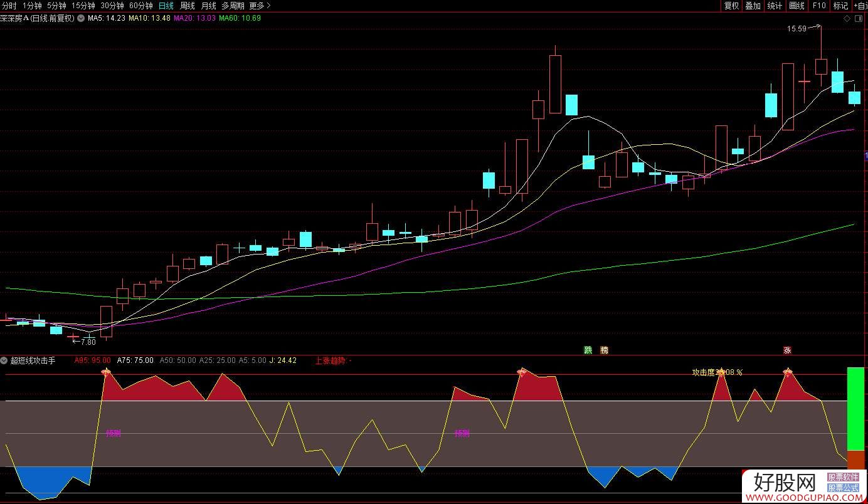Screen dimensions: 868x504
Task: Click the last attack signal marker near 涨
Action: coord(788,372)
